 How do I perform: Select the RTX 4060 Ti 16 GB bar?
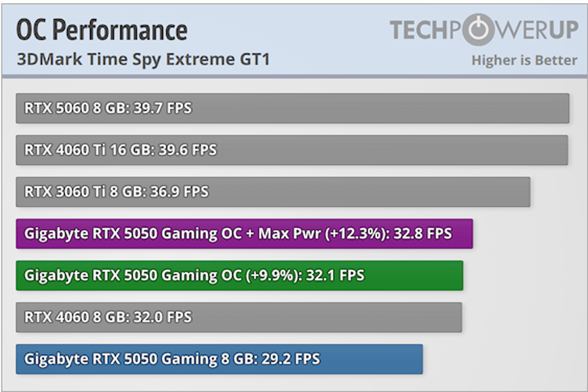292,150
